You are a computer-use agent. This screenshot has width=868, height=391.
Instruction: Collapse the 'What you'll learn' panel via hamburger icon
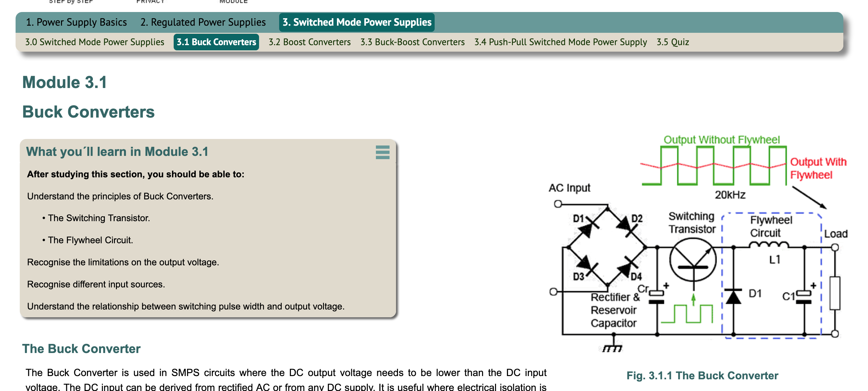[x=382, y=152]
